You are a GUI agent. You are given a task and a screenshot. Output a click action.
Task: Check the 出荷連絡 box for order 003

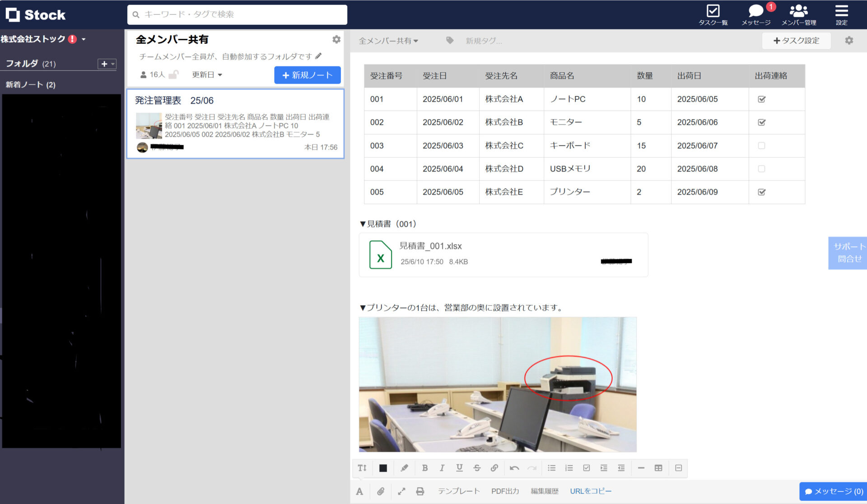click(761, 145)
